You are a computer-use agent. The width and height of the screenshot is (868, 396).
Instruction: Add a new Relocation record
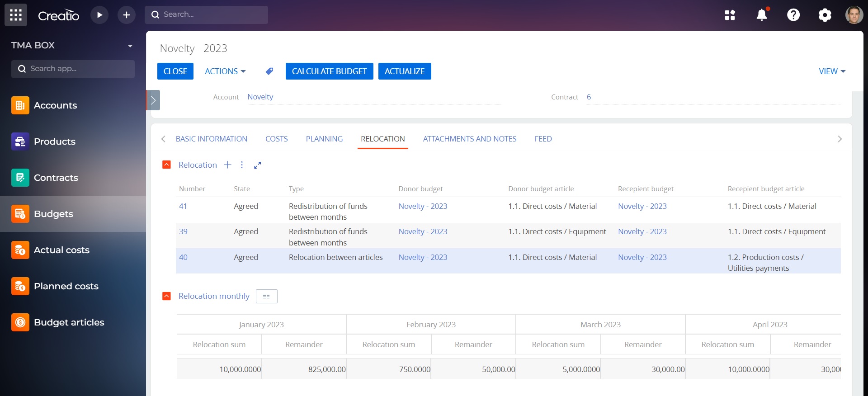(x=227, y=165)
